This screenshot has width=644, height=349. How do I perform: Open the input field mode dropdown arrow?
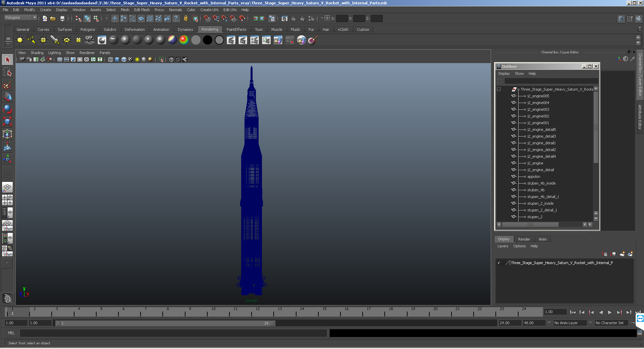point(322,18)
